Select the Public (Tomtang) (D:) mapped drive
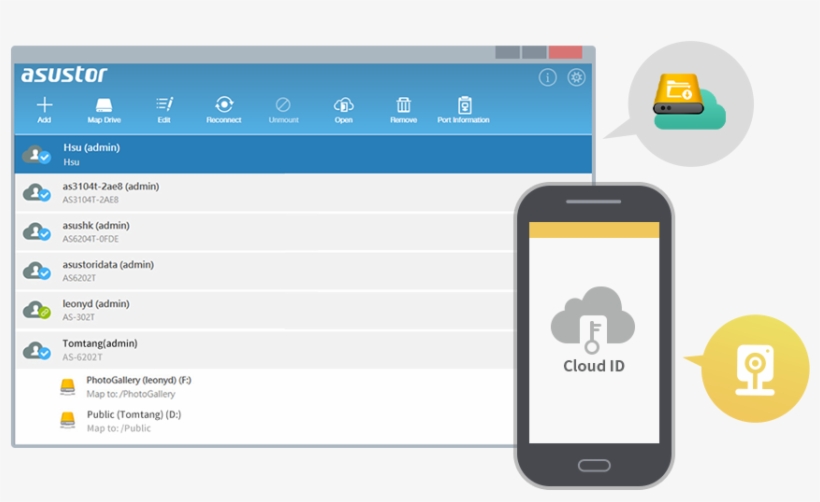This screenshot has height=502, width=820. coord(264,421)
